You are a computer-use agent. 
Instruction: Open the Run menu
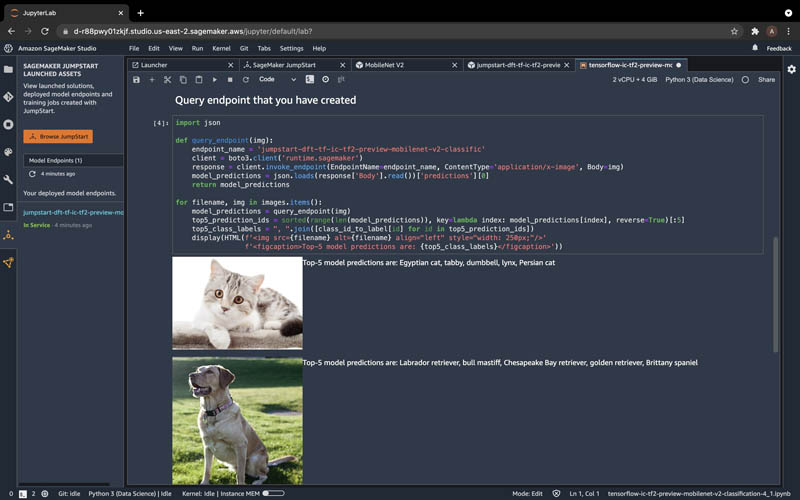click(x=197, y=48)
